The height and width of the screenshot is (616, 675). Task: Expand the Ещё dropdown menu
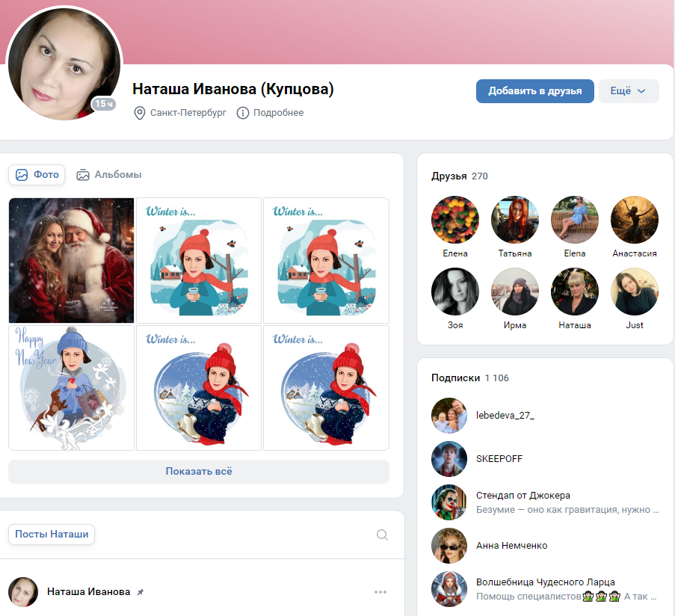[629, 90]
